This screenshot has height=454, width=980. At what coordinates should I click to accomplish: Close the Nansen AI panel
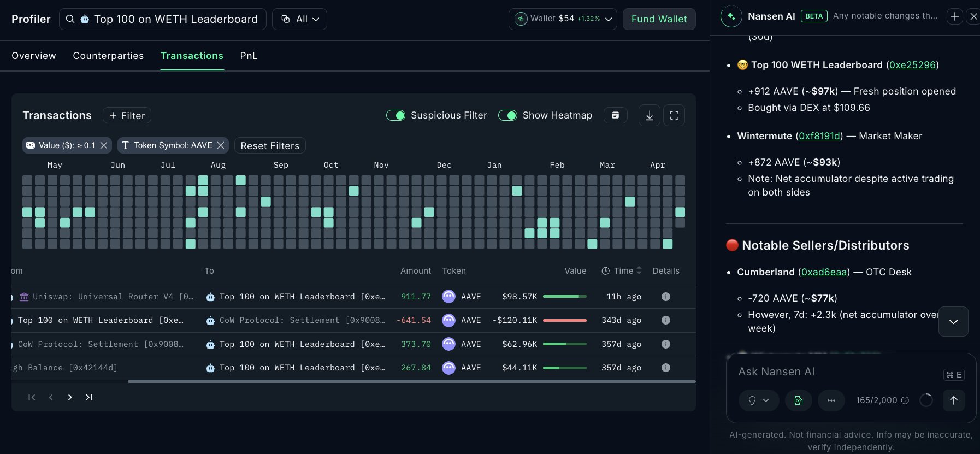[x=973, y=16]
